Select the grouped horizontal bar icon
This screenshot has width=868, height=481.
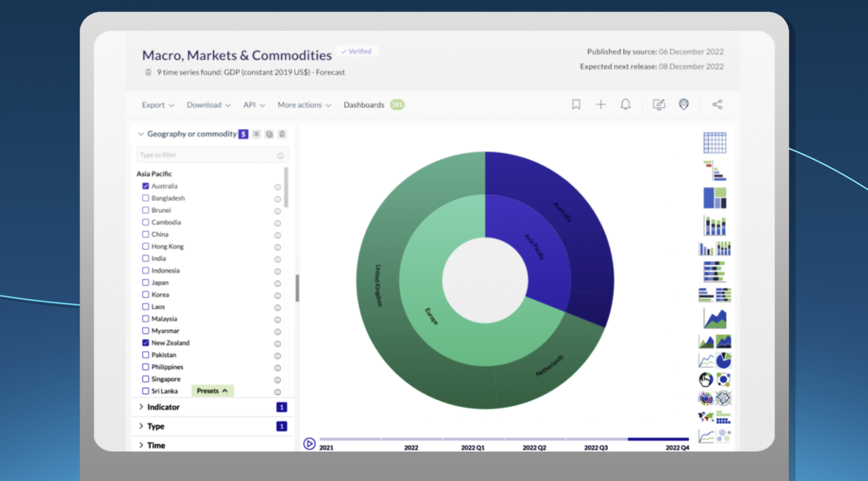(706, 295)
